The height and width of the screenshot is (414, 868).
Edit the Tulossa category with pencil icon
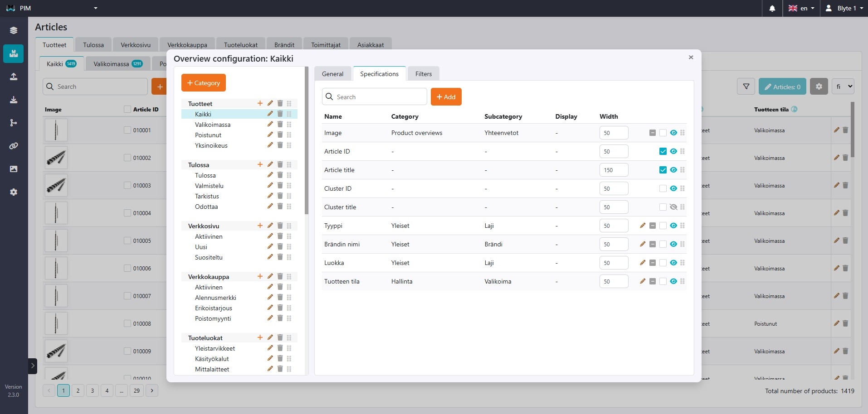pos(270,165)
